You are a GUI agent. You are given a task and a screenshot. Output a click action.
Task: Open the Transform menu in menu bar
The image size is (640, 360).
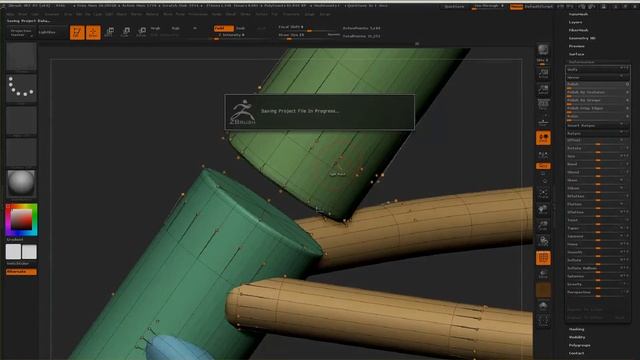(x=291, y=14)
